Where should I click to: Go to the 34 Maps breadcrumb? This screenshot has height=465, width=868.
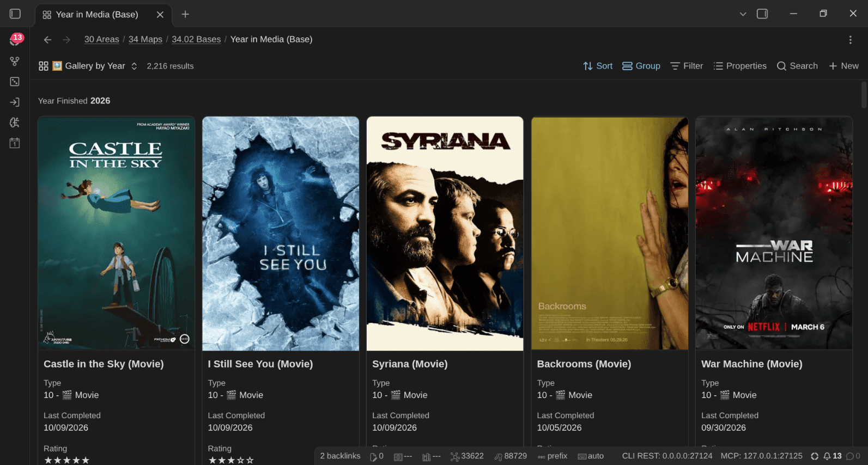coord(145,39)
